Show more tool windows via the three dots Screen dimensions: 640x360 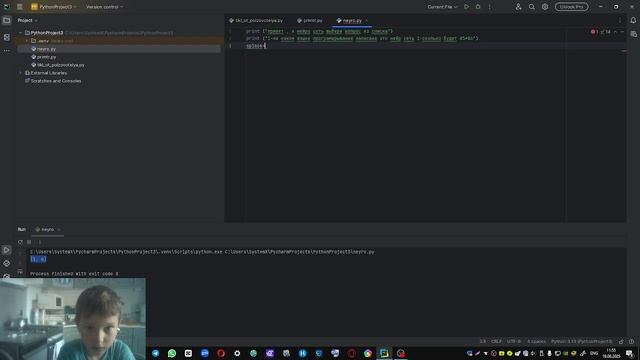[7, 51]
